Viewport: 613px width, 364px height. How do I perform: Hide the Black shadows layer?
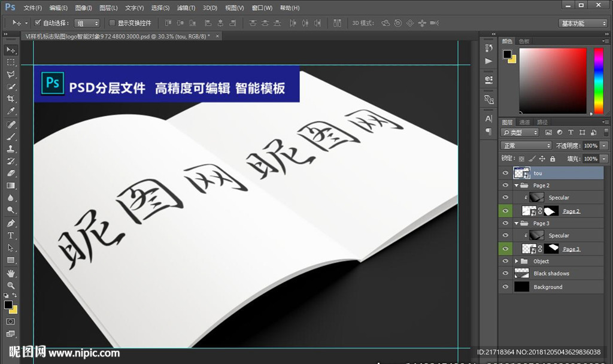(505, 274)
